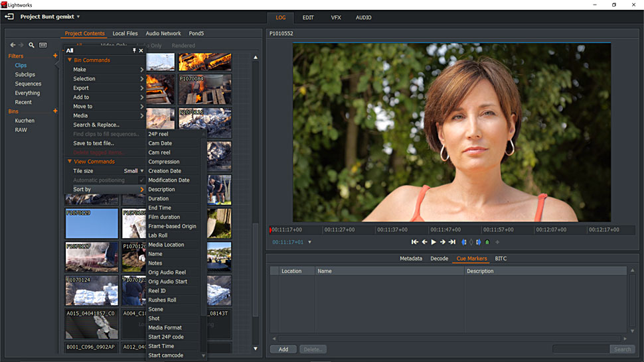The image size is (644, 362).
Task: Click the green cue marker icon
Action: click(487, 242)
